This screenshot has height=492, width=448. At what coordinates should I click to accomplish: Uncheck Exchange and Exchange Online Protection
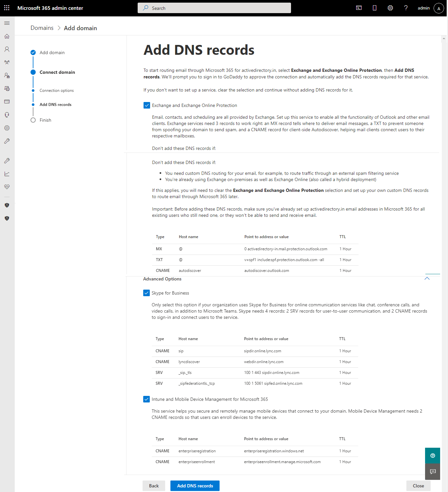pos(147,105)
